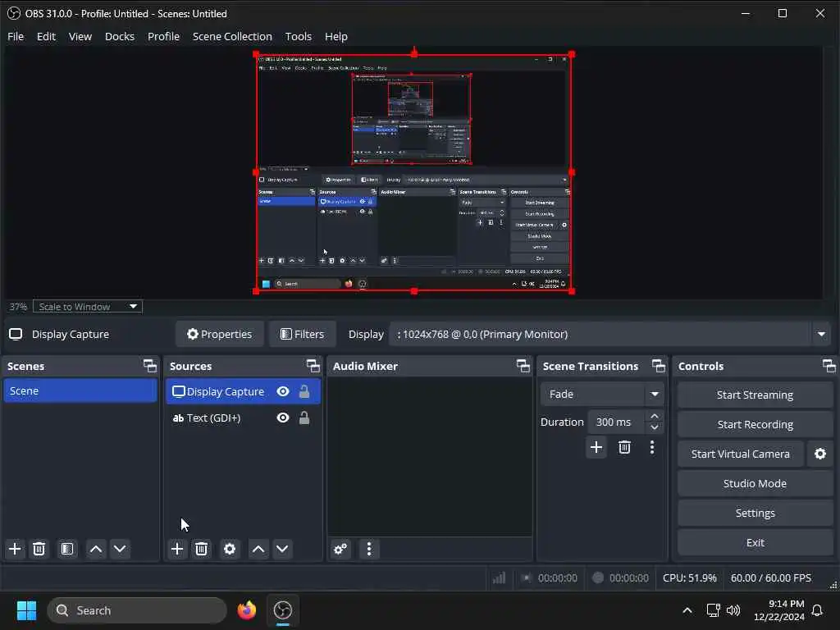Screen dimensions: 840x630
Task: Add a new scene with plus icon
Action: coord(15,549)
